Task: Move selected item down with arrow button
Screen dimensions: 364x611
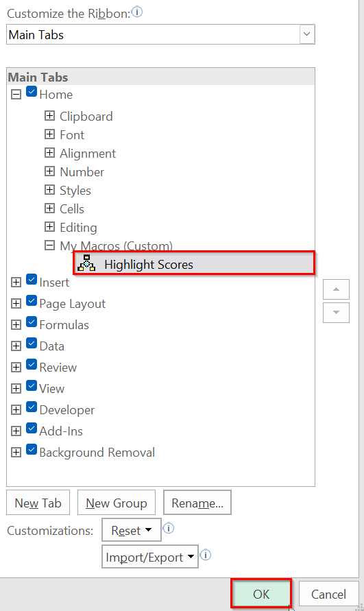Action: [x=336, y=313]
